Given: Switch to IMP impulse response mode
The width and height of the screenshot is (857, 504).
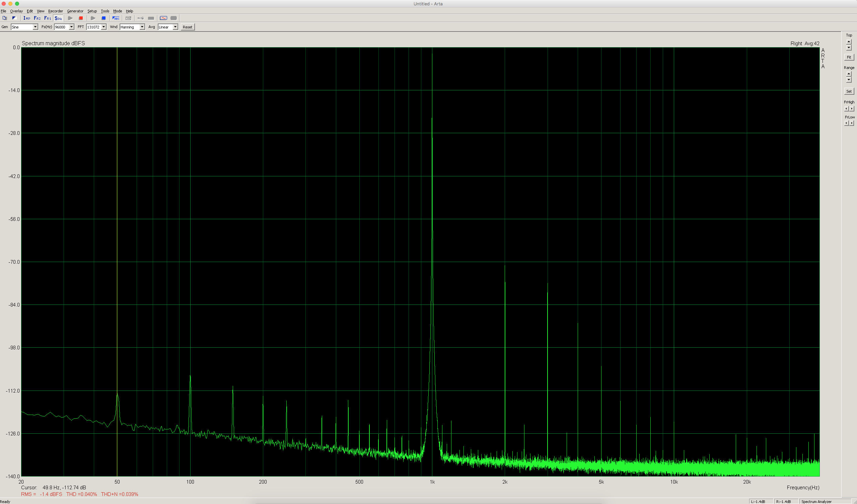Looking at the screenshot, I should tap(26, 18).
